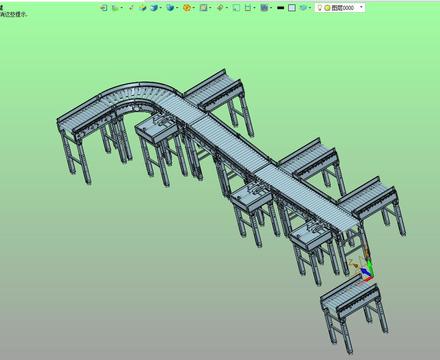440x360 pixels.
Task: Toggle the square fit view icon
Action: pyautogui.click(x=236, y=8)
